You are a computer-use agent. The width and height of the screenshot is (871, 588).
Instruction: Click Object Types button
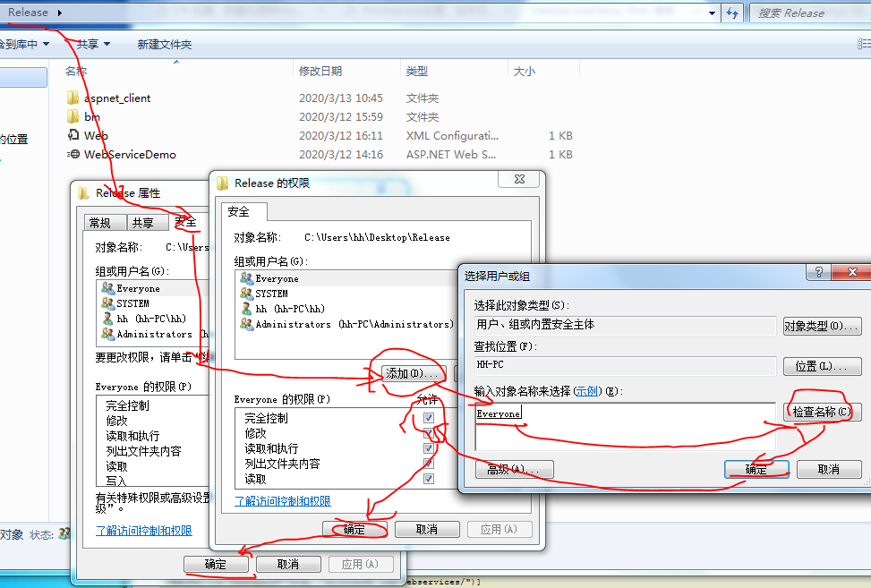coord(822,326)
